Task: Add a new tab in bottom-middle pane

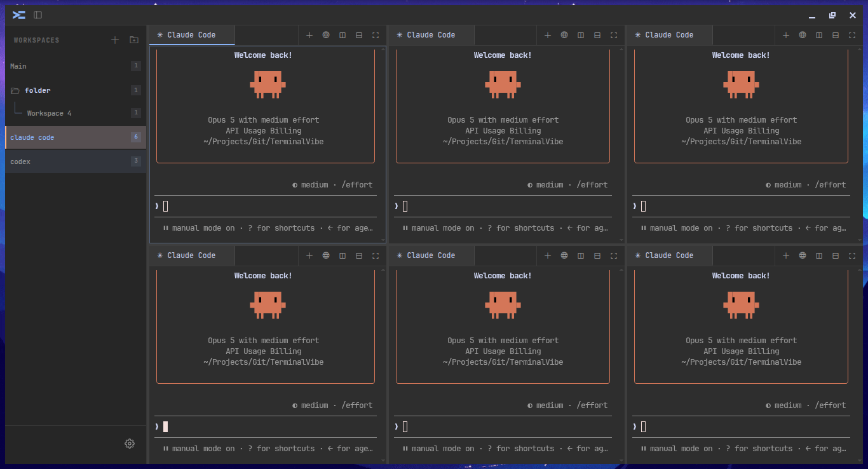Action: [548, 255]
